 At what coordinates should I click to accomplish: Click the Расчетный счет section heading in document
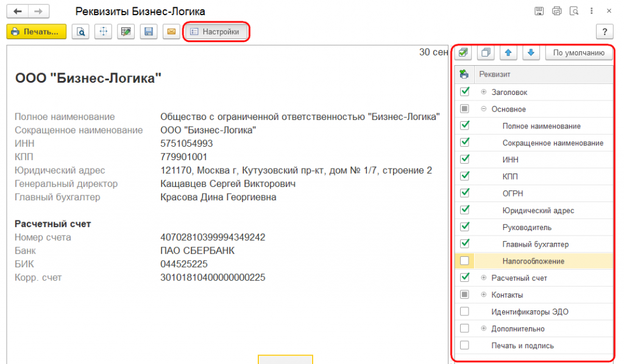click(53, 224)
